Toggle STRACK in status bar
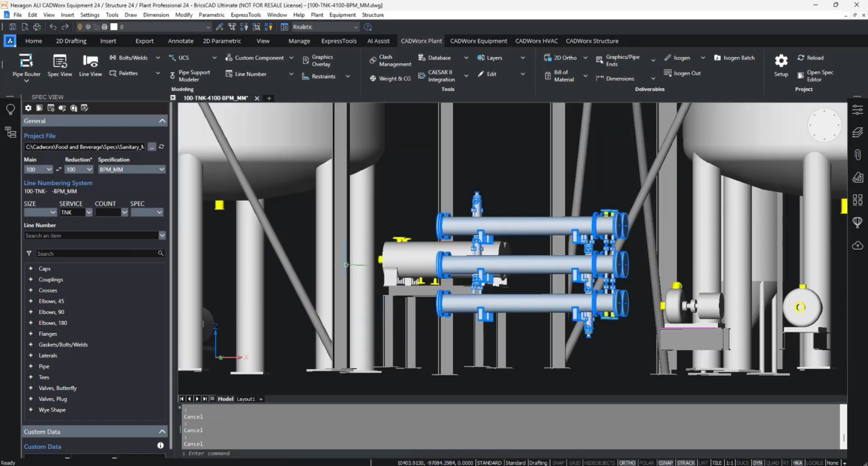The height and width of the screenshot is (466, 868). click(x=686, y=463)
